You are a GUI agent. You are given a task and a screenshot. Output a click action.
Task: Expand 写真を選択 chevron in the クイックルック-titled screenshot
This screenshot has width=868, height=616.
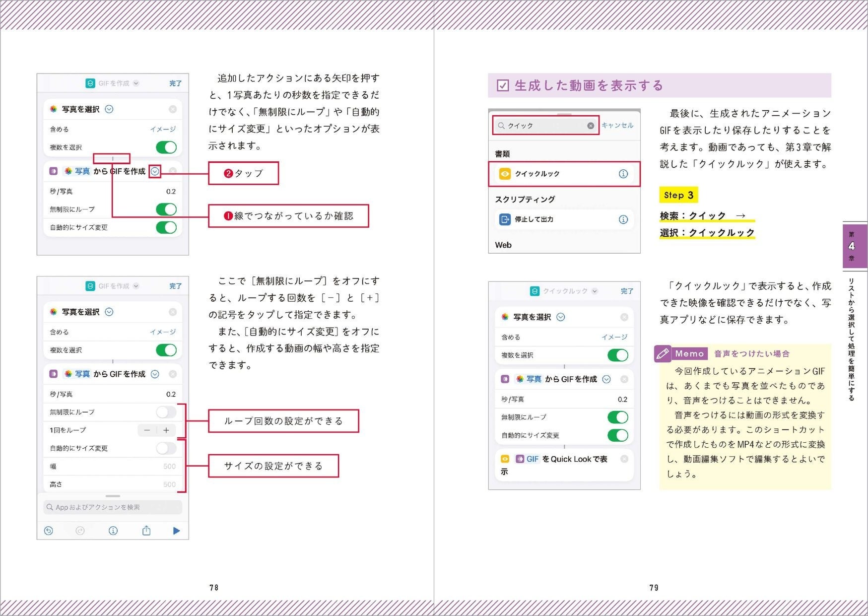click(x=561, y=317)
